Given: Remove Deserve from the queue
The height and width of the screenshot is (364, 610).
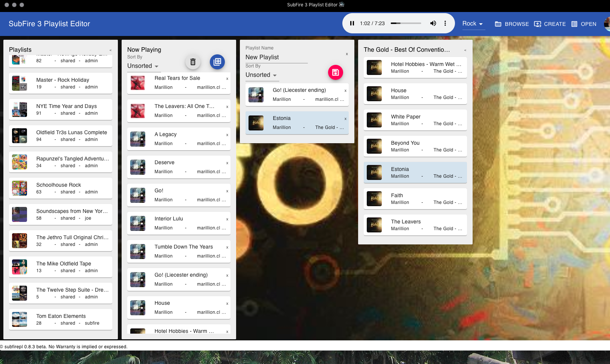Looking at the screenshot, I should (x=227, y=163).
